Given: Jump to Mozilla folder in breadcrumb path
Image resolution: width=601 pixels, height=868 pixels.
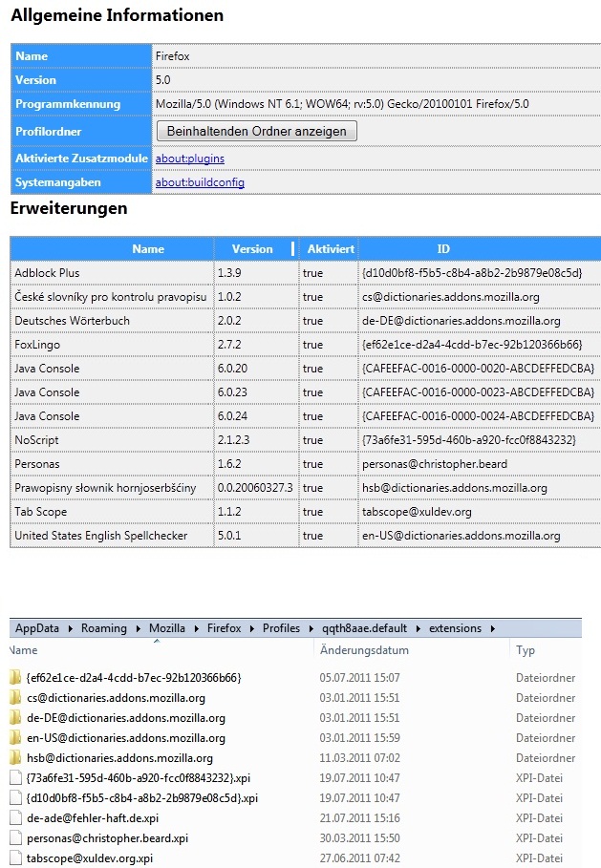Looking at the screenshot, I should tap(167, 628).
